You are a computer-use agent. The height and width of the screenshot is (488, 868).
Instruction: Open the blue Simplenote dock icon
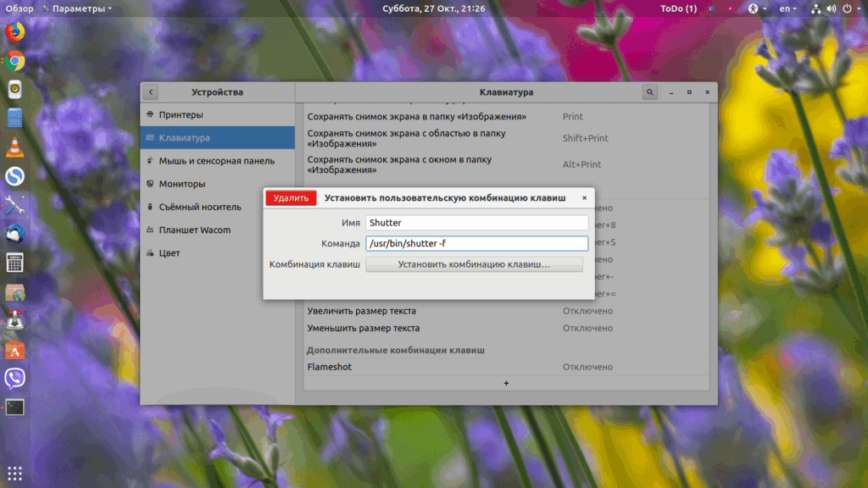(15, 176)
